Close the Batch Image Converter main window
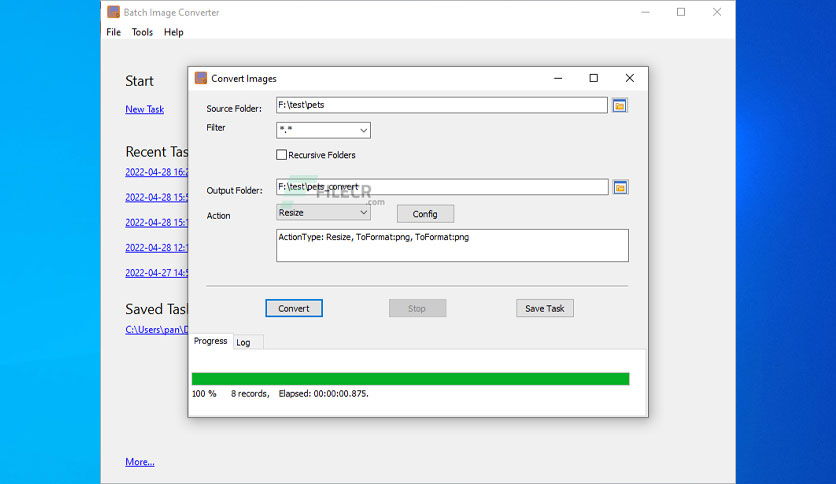836x484 pixels. (x=717, y=12)
